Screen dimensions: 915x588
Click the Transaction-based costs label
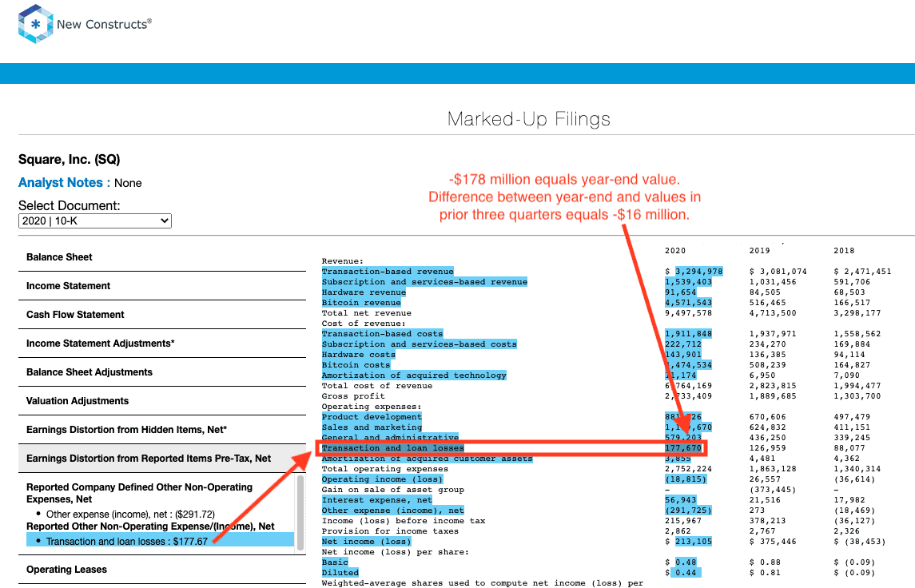(382, 334)
